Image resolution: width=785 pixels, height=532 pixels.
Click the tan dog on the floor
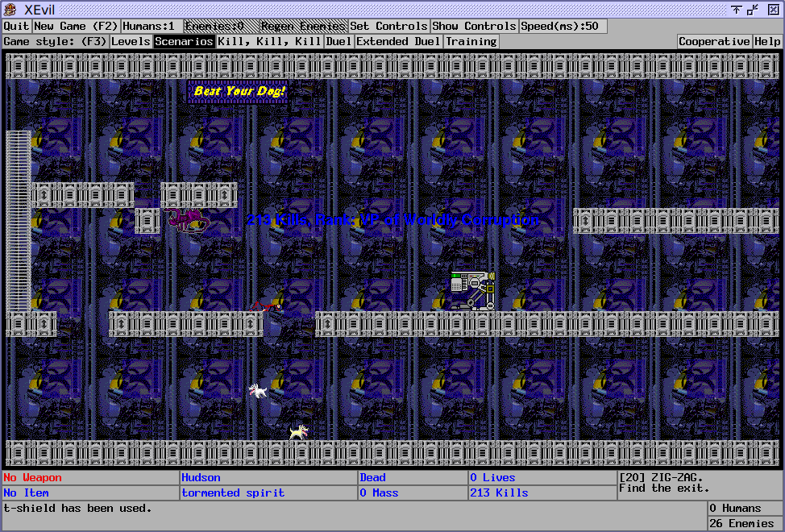tap(299, 432)
